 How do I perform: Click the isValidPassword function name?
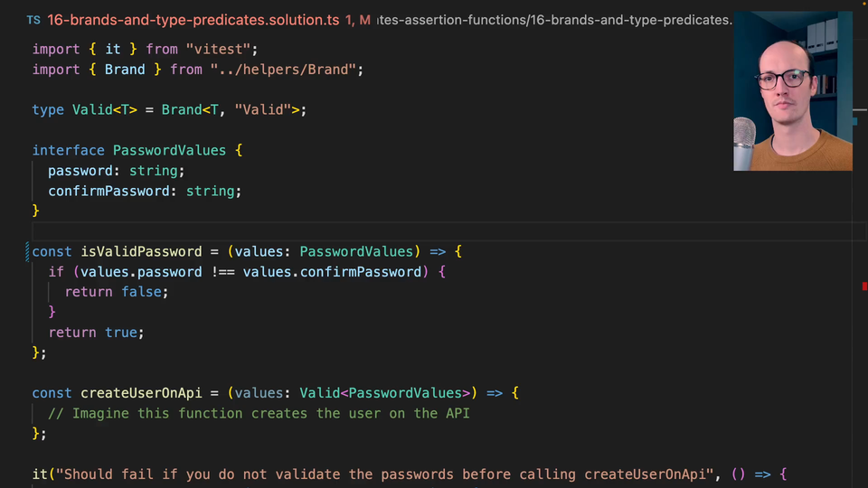[x=141, y=251]
